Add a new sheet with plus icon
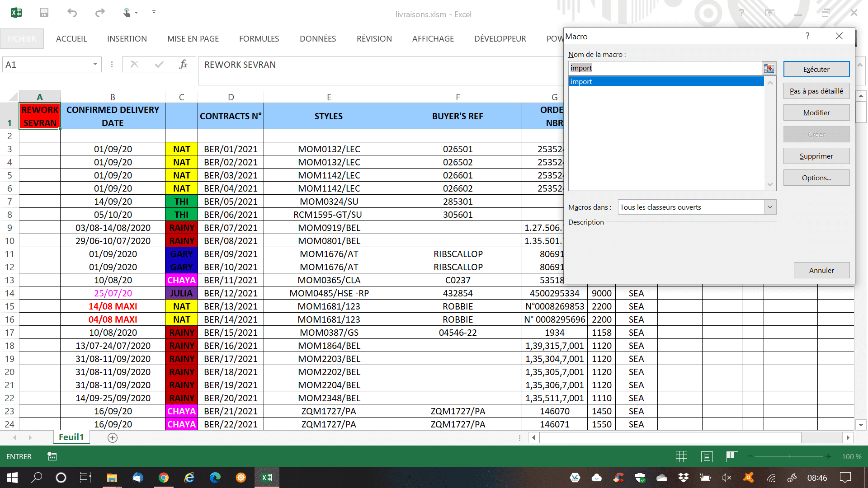 click(x=113, y=437)
